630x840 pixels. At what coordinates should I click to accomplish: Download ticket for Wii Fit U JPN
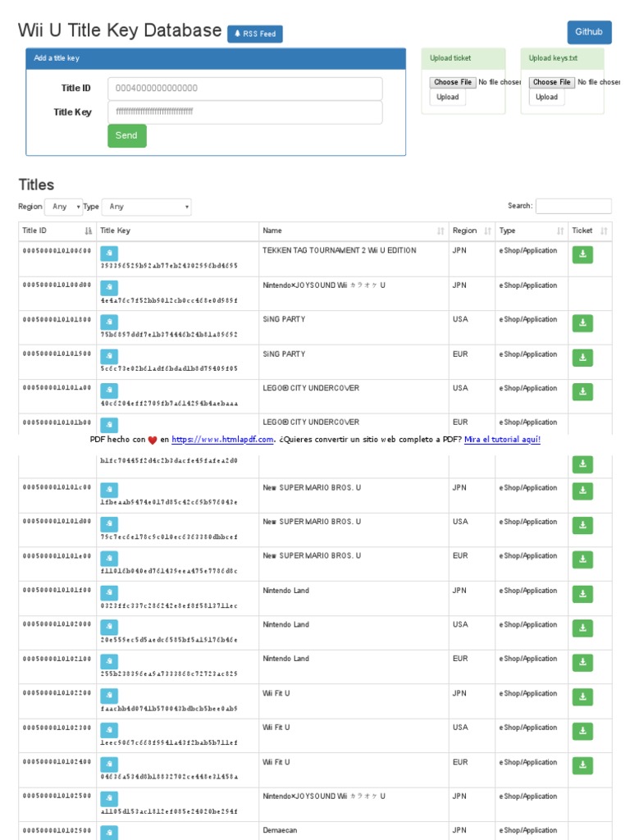pyautogui.click(x=582, y=696)
